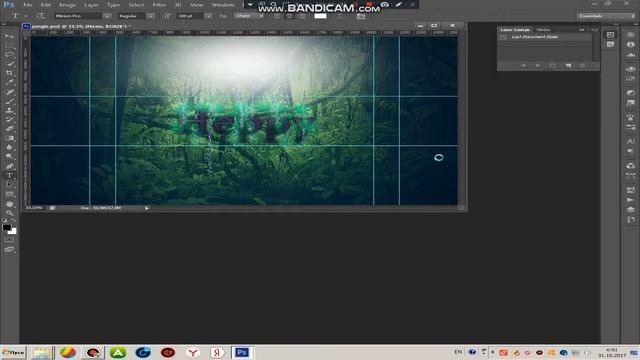Set right text alignment
The height and width of the screenshot is (360, 640).
click(x=302, y=16)
